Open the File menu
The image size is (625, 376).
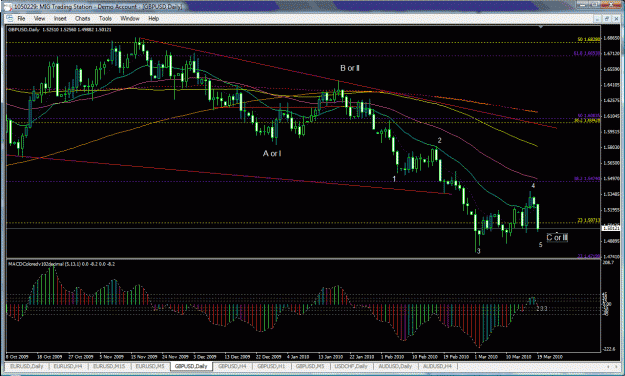pos(21,18)
